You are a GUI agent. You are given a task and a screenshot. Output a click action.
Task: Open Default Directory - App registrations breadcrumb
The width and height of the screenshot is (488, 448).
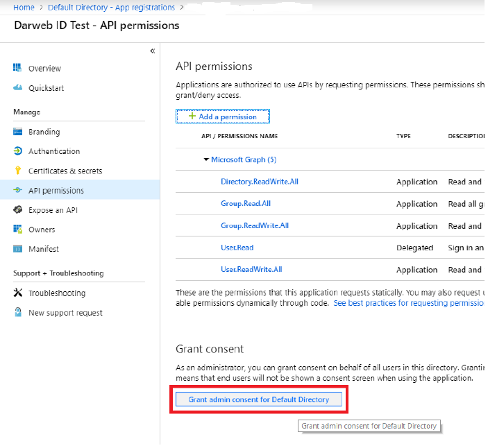tap(112, 8)
